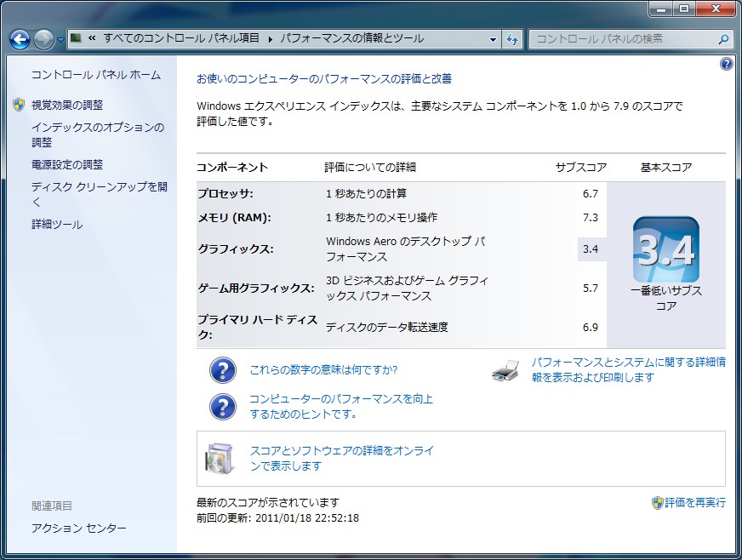Click question icon beside performance improvement hints
The height and width of the screenshot is (560, 742).
(222, 407)
